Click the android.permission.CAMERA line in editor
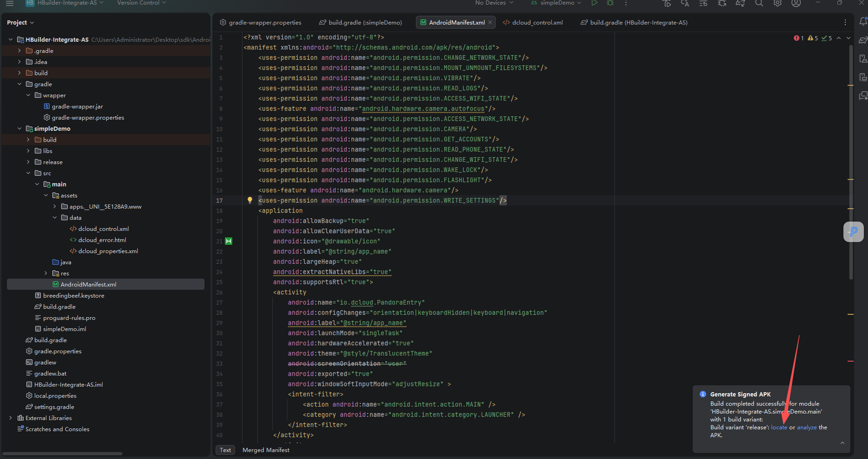Viewport: 868px width, 459px height. pos(367,129)
